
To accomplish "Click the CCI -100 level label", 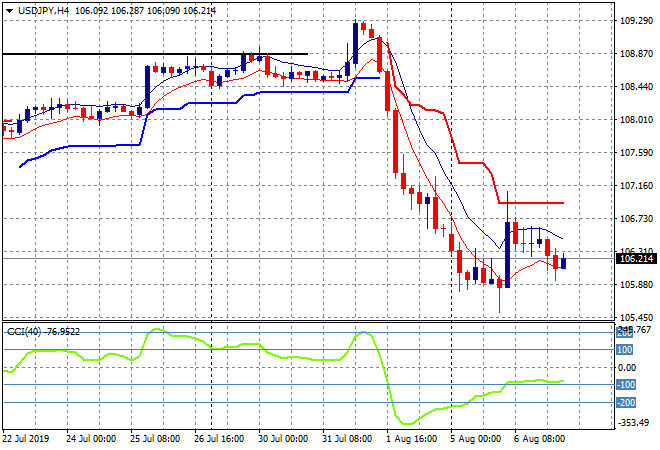I will (x=626, y=385).
